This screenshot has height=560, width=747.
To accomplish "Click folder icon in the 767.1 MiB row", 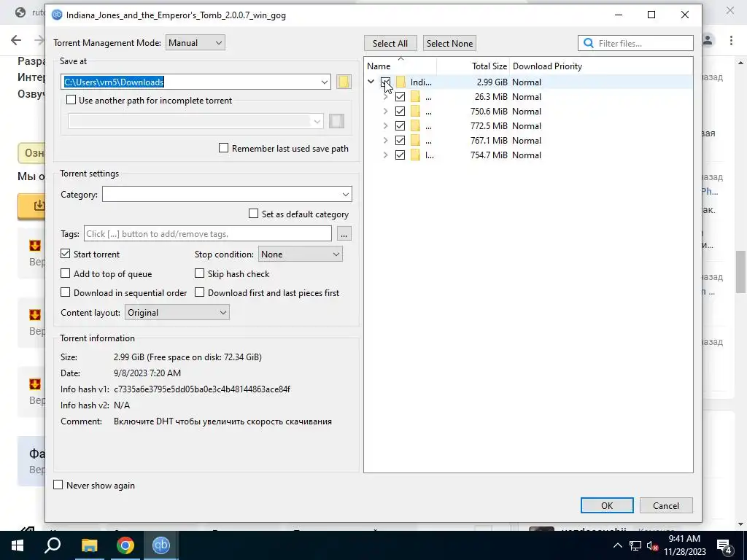I will pos(415,141).
